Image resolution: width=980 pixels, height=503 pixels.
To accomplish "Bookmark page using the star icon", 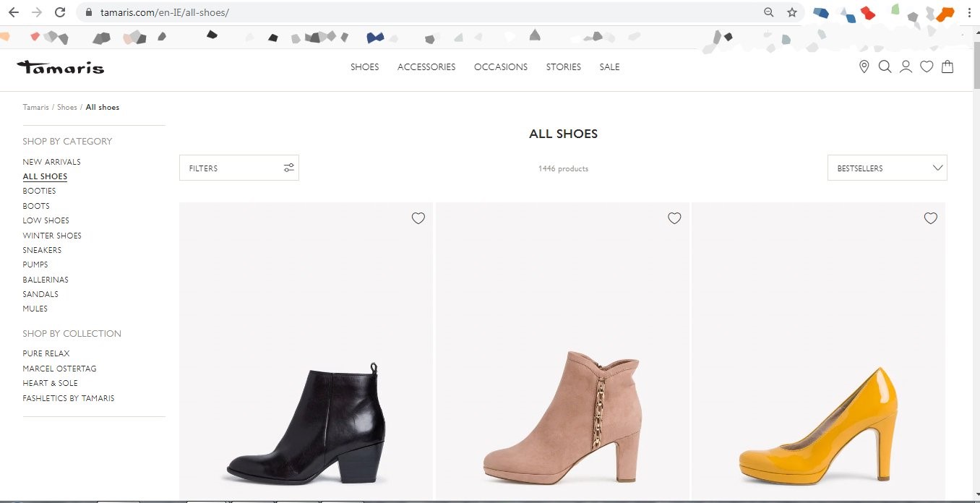I will pyautogui.click(x=792, y=12).
